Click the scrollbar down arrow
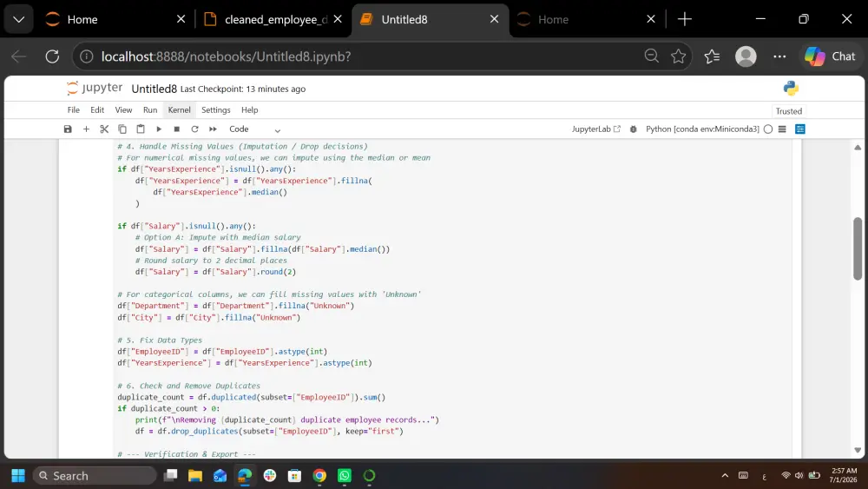The width and height of the screenshot is (868, 489). click(x=858, y=450)
